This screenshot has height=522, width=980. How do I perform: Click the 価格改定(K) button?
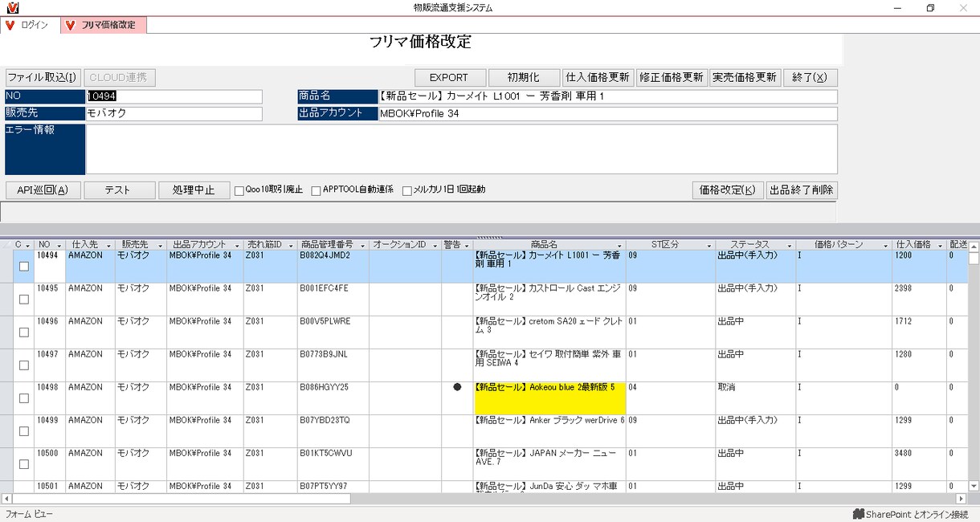click(728, 190)
